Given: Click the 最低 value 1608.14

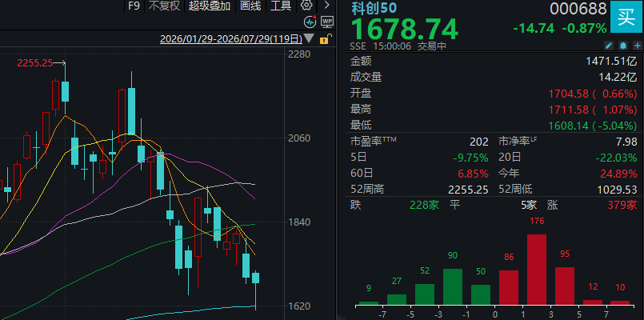Looking at the screenshot, I should point(568,126).
